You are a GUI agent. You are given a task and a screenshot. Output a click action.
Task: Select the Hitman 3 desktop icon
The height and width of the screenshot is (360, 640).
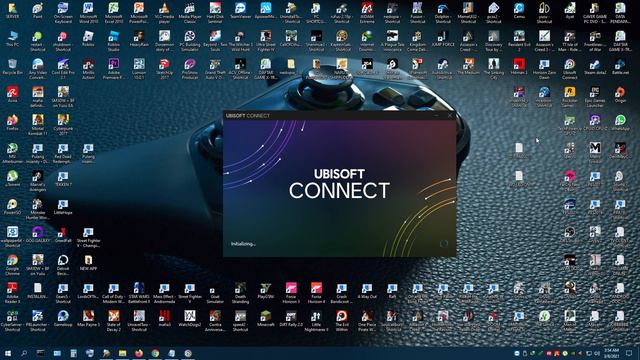[519, 67]
